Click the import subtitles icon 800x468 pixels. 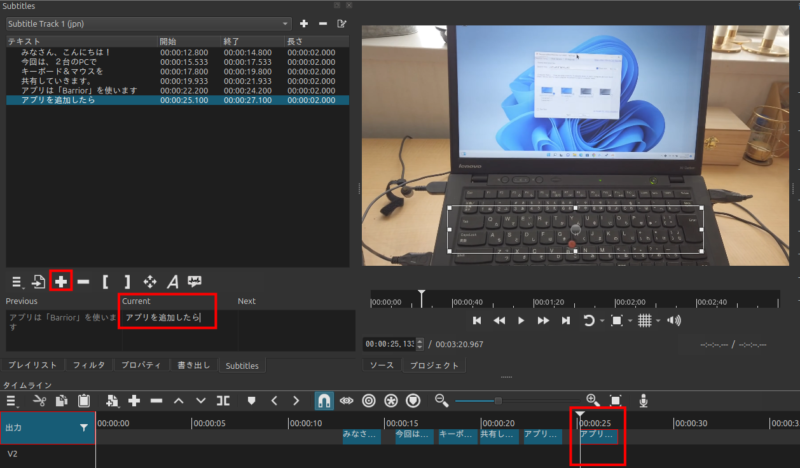click(x=38, y=282)
